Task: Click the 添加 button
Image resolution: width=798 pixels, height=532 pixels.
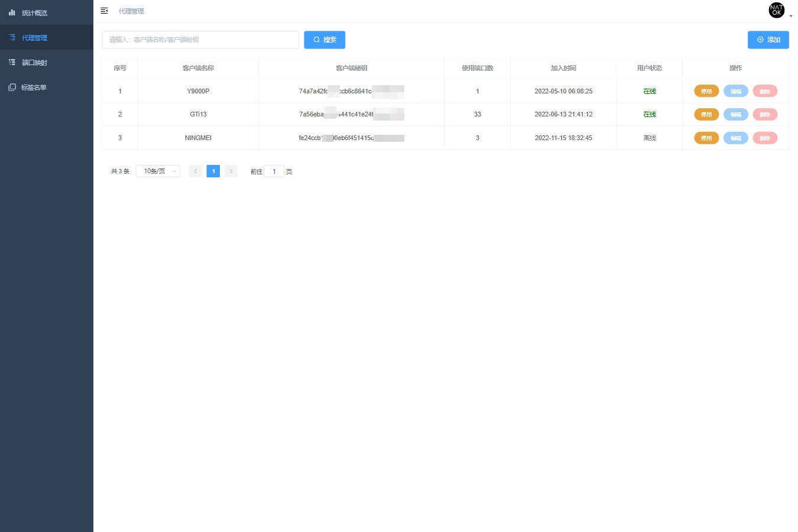Action: click(768, 40)
